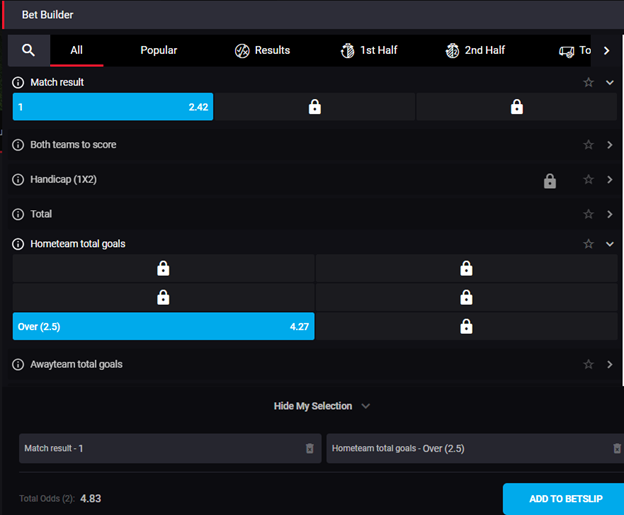The image size is (624, 515).
Task: Show info for Both teams to score
Action: (18, 145)
